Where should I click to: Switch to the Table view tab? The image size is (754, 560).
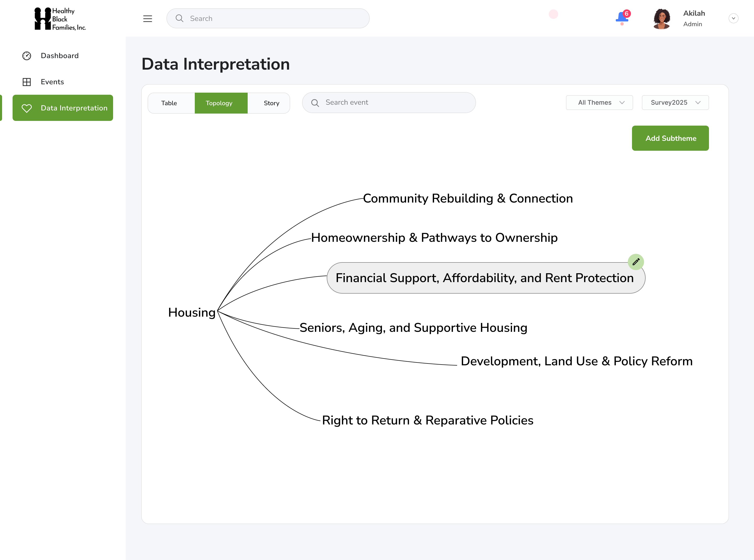pos(169,103)
